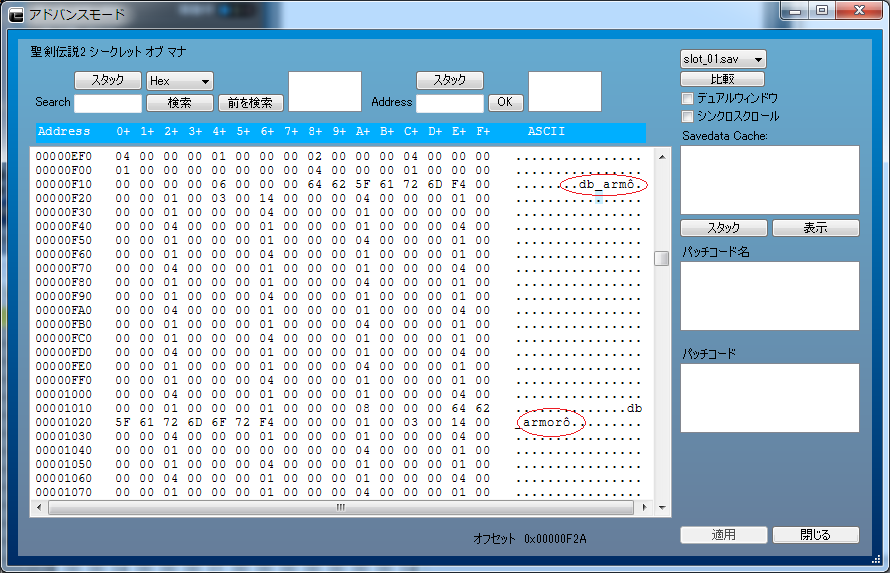The width and height of the screenshot is (890, 573).
Task: Click the vertical scrollbar up arrow
Action: 661,157
